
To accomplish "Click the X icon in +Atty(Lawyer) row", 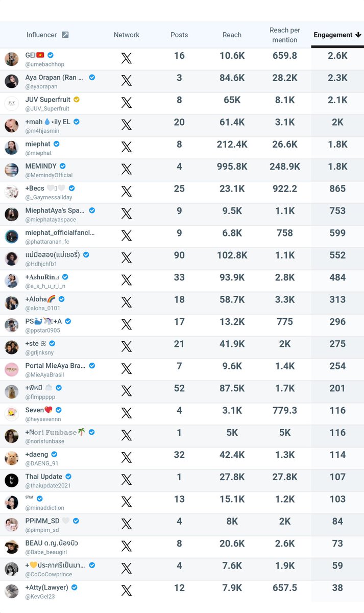I will pos(127,590).
